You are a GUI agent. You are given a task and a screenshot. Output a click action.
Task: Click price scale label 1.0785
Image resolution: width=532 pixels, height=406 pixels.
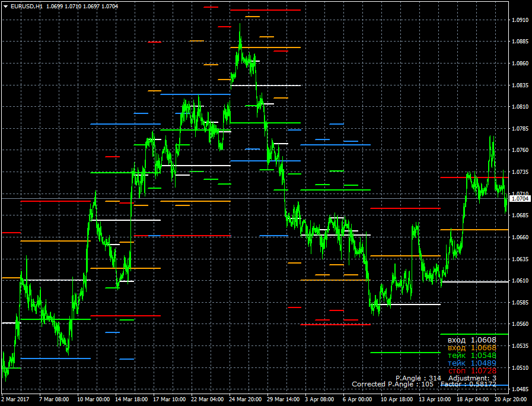[x=520, y=129]
